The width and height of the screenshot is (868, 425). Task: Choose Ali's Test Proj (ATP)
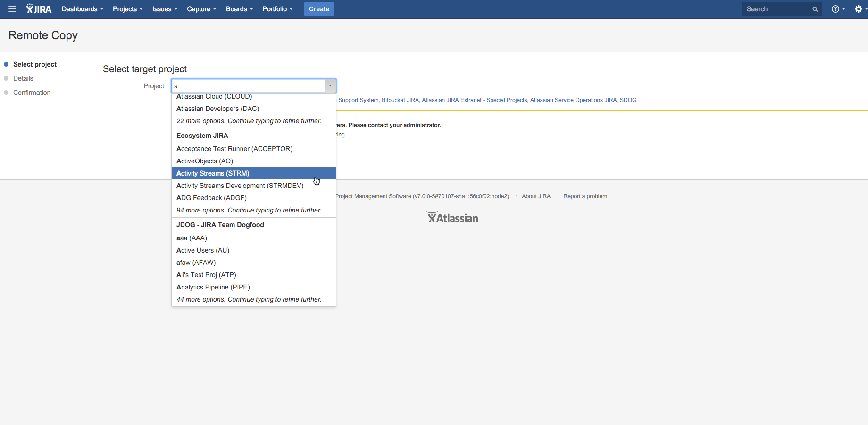(x=254, y=275)
